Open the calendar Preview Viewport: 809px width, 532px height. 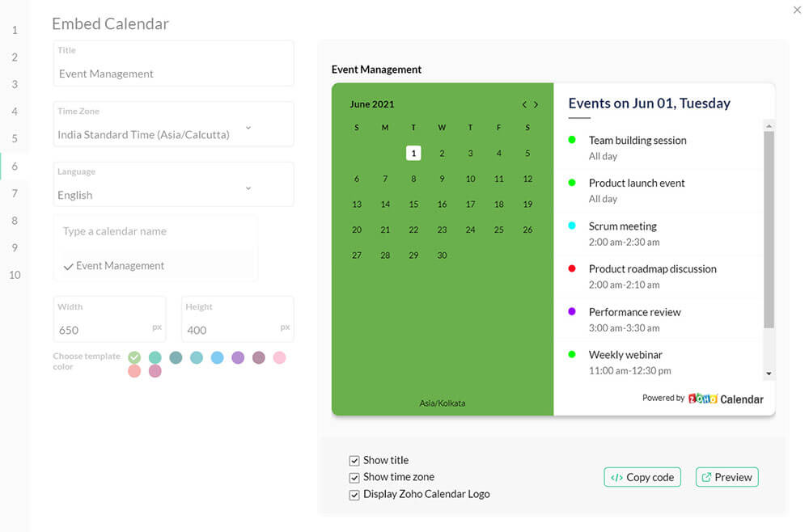726,477
